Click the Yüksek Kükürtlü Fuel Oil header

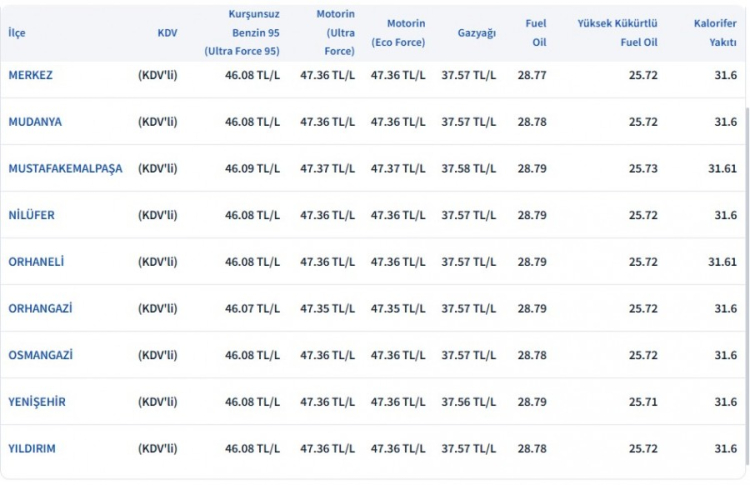pyautogui.click(x=617, y=33)
